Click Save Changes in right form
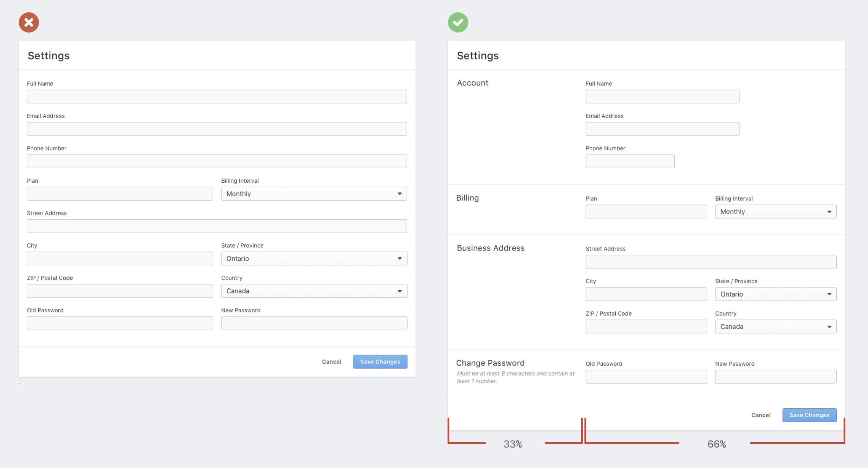This screenshot has width=868, height=468. pyautogui.click(x=809, y=415)
